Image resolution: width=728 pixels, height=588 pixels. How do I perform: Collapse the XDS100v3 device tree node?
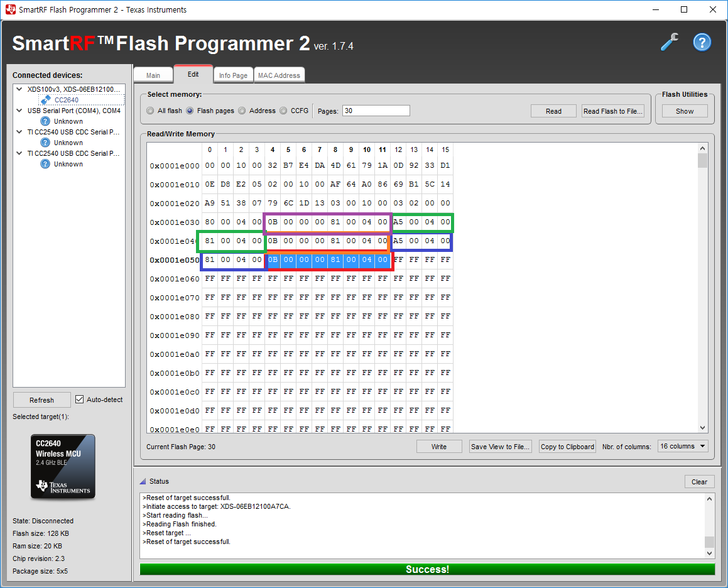click(x=19, y=89)
